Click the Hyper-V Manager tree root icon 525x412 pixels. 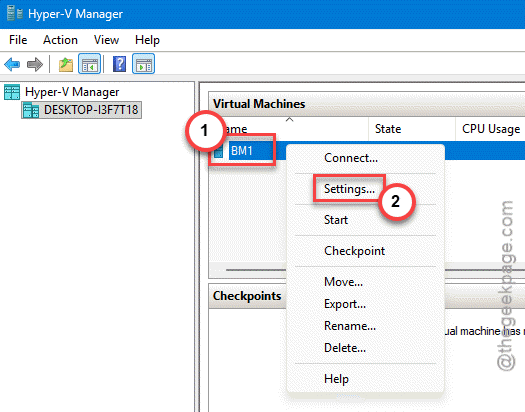[12, 92]
